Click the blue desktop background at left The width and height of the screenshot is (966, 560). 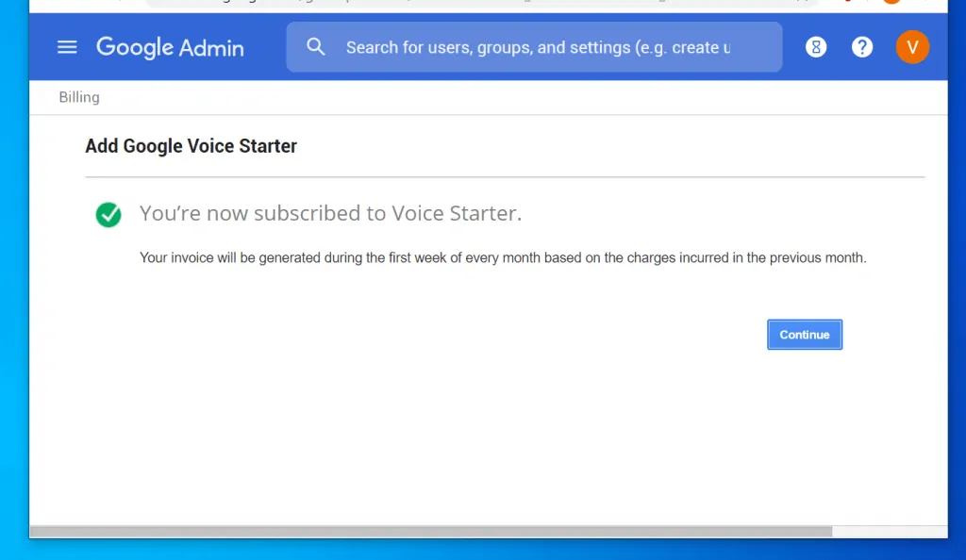coord(13,283)
